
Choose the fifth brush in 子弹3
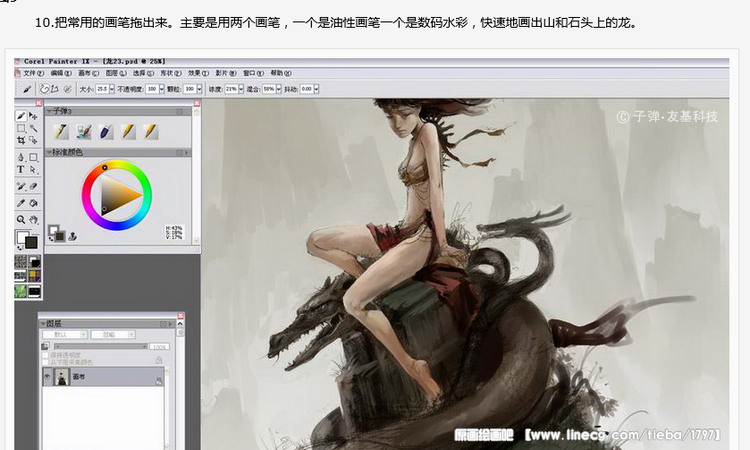[x=150, y=132]
